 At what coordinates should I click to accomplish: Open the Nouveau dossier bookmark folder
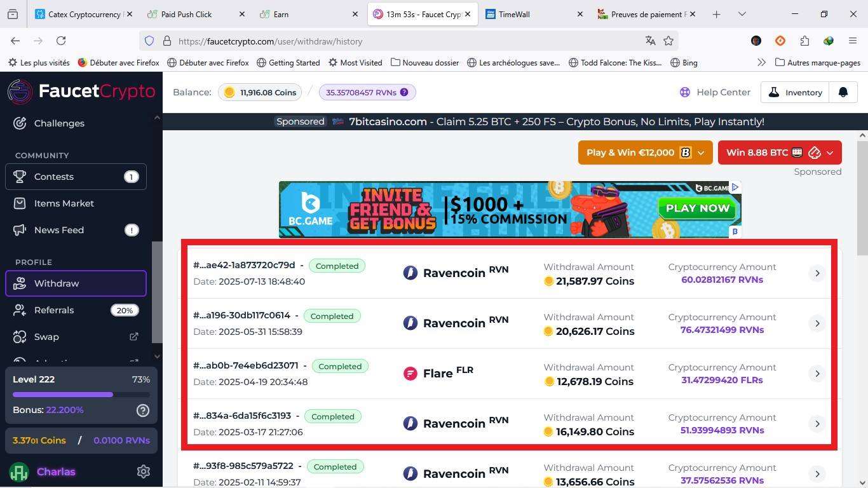(x=424, y=62)
